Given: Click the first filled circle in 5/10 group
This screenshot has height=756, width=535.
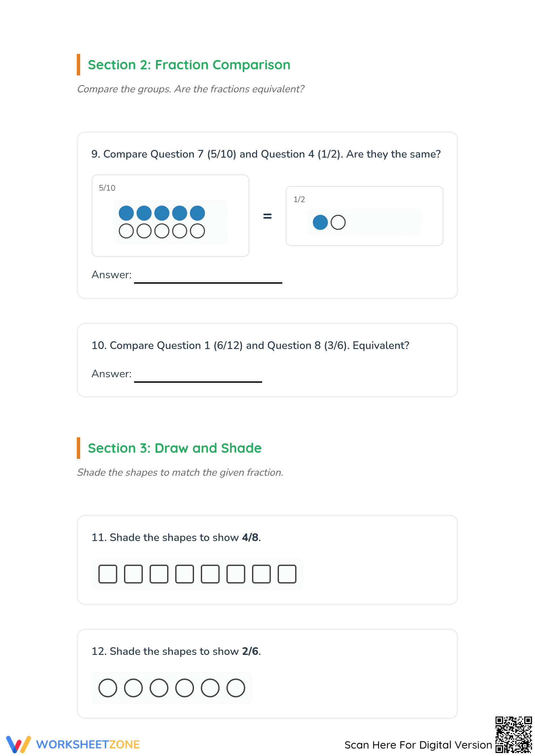Looking at the screenshot, I should (x=126, y=213).
